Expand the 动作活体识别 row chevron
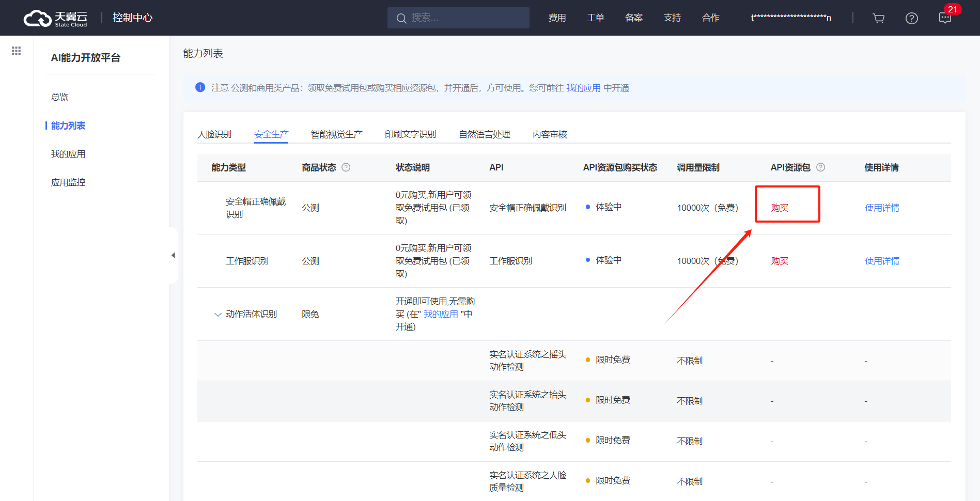980x501 pixels. (x=218, y=314)
